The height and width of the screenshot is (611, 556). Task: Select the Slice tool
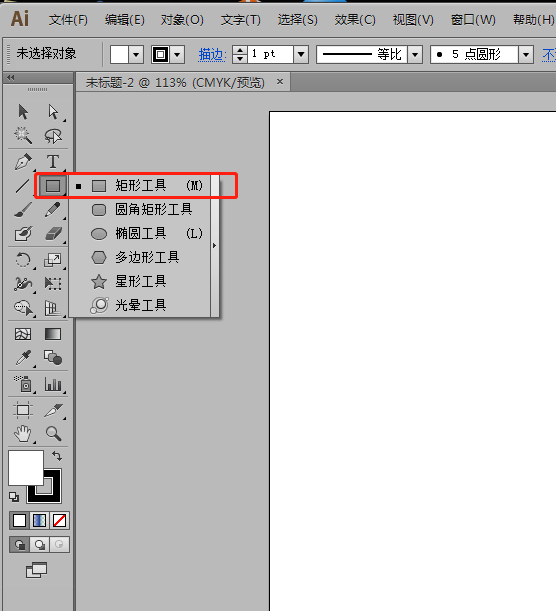[x=53, y=410]
